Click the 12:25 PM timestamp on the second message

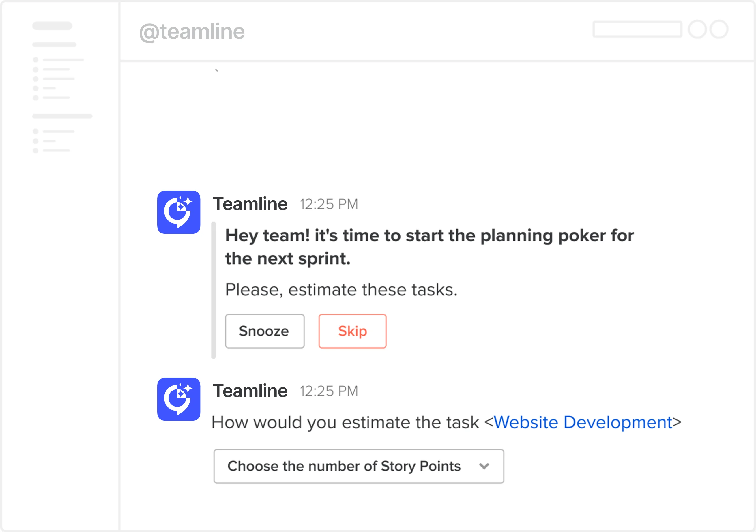click(328, 391)
